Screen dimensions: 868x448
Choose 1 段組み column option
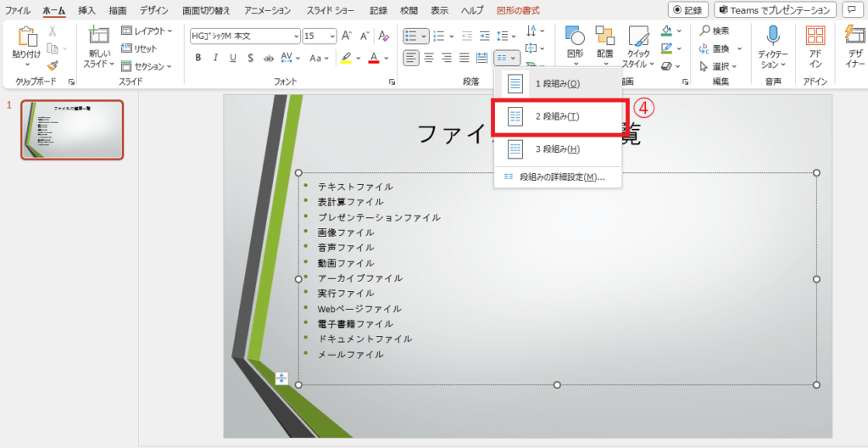click(x=558, y=84)
